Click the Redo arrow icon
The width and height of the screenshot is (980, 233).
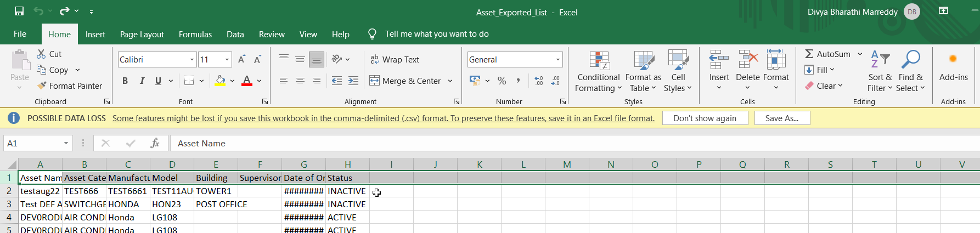click(x=64, y=11)
